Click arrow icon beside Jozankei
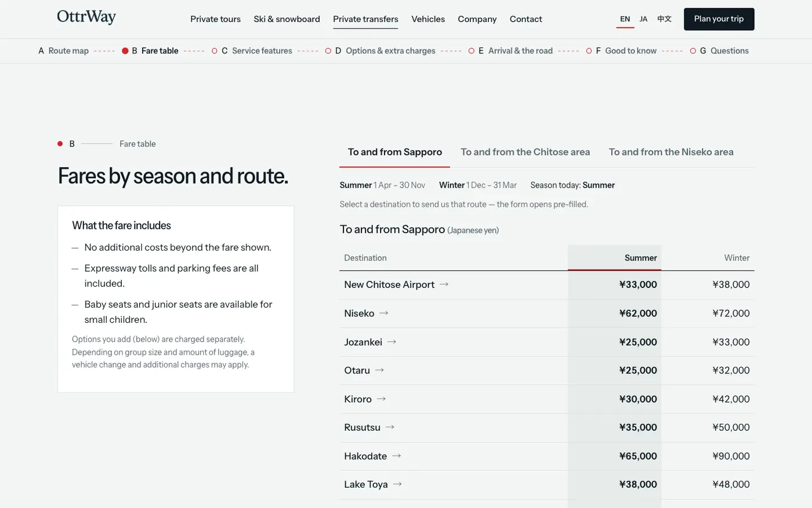Image resolution: width=812 pixels, height=508 pixels. tap(392, 342)
